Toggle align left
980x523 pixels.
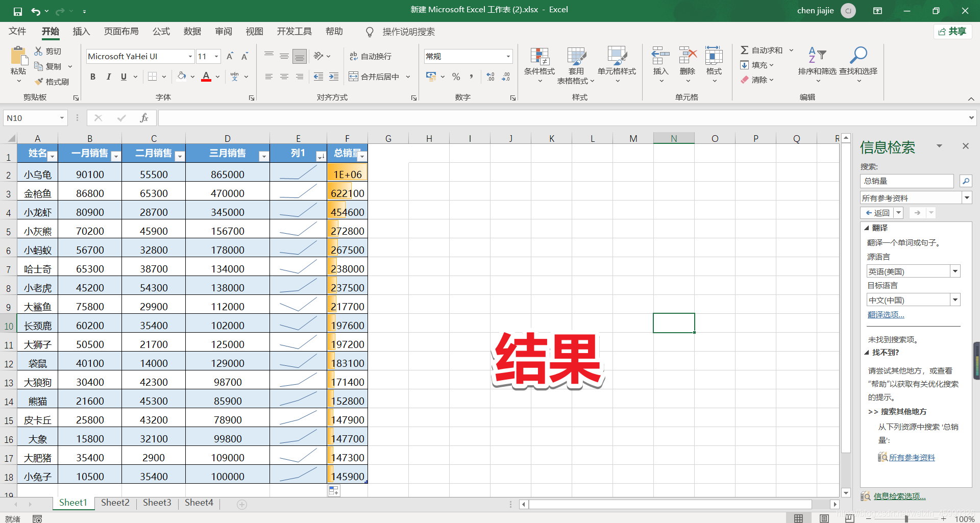click(269, 77)
